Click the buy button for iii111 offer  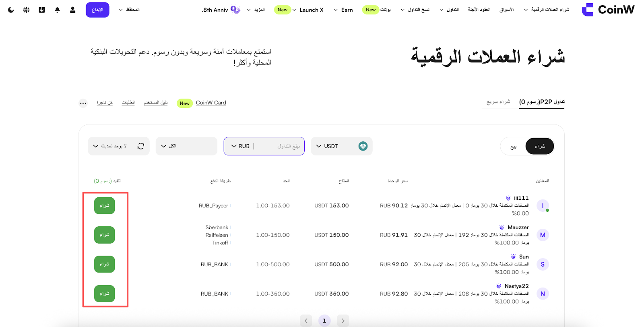click(105, 206)
